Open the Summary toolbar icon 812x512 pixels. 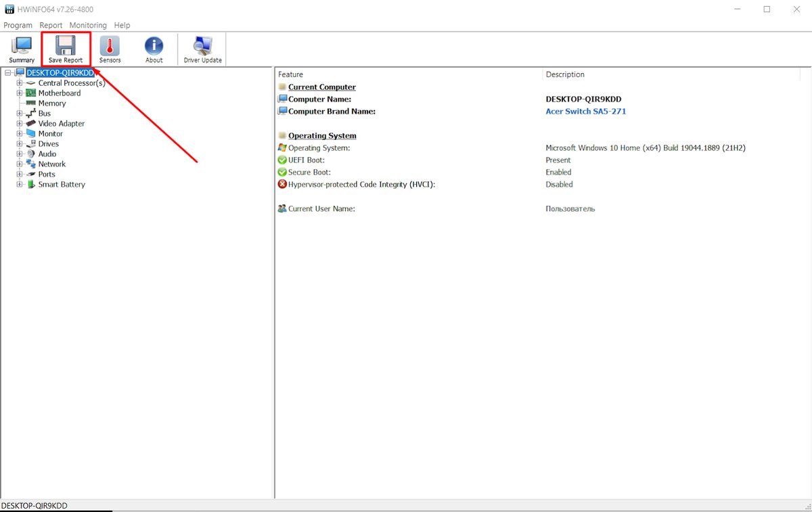tap(22, 49)
